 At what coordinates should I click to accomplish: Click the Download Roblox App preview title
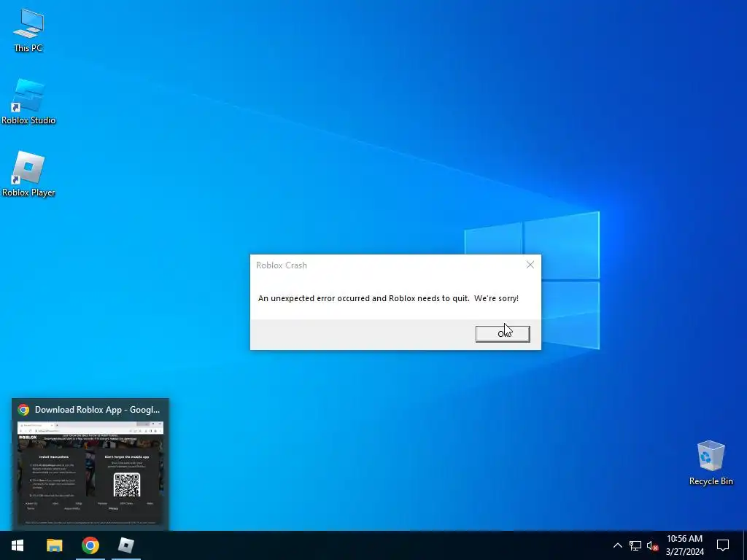(x=97, y=410)
